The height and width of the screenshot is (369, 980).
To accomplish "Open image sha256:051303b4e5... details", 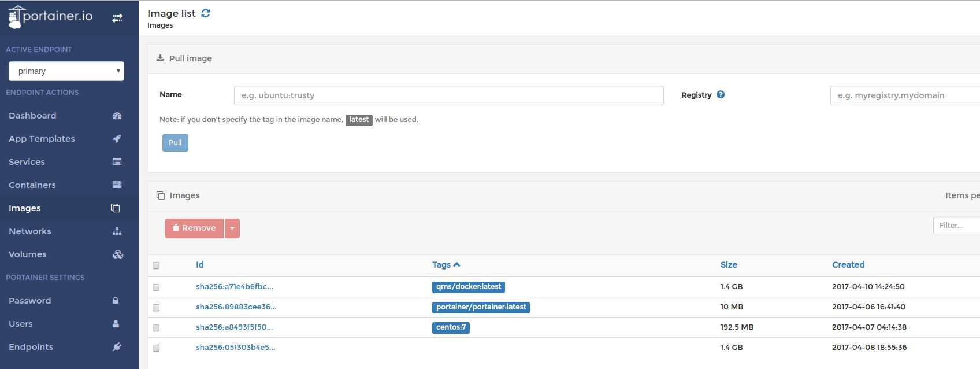I will pos(236,348).
